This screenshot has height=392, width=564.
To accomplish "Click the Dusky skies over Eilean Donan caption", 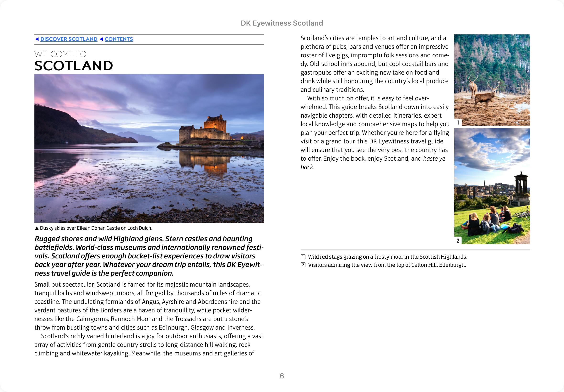I will click(x=96, y=228).
